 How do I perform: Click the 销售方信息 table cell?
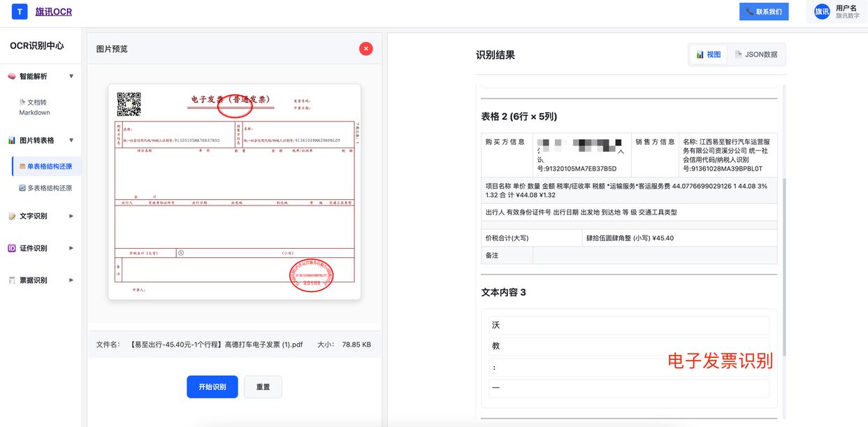655,155
